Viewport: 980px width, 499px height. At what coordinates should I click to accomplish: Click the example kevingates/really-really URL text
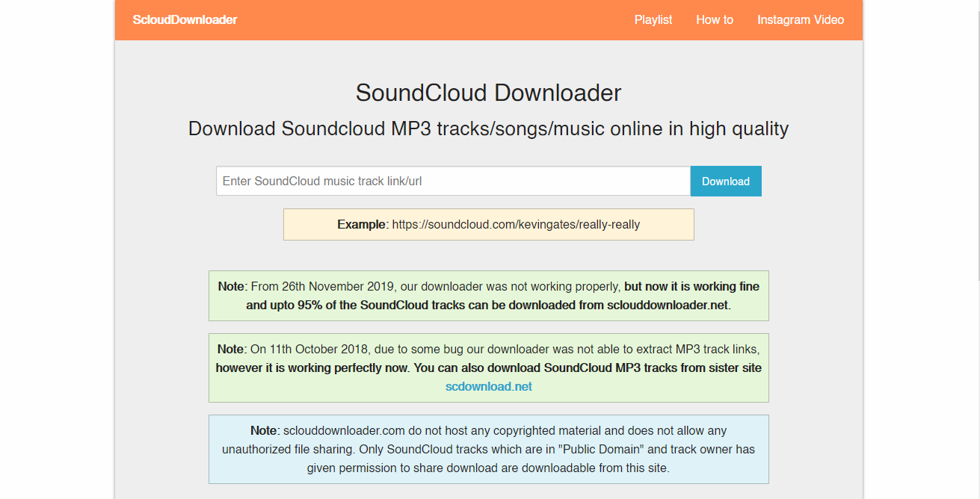(x=516, y=224)
